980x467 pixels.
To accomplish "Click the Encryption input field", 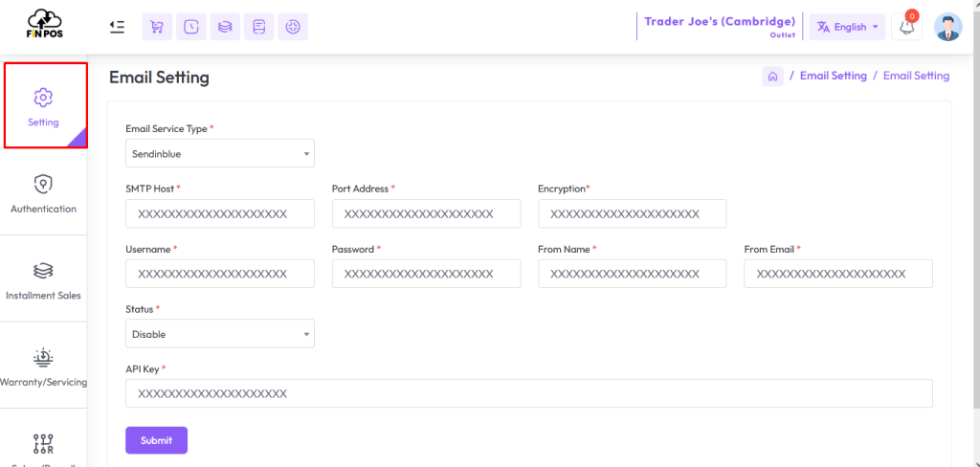I will [x=632, y=213].
